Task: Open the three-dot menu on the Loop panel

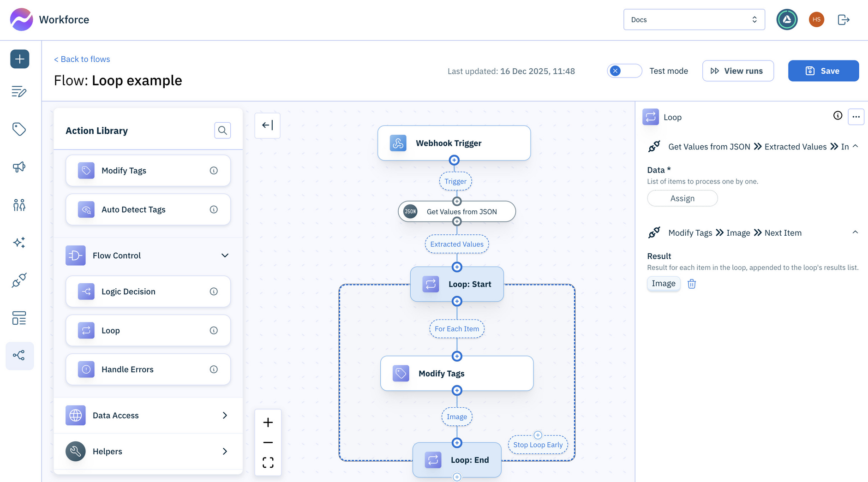Action: 856,116
